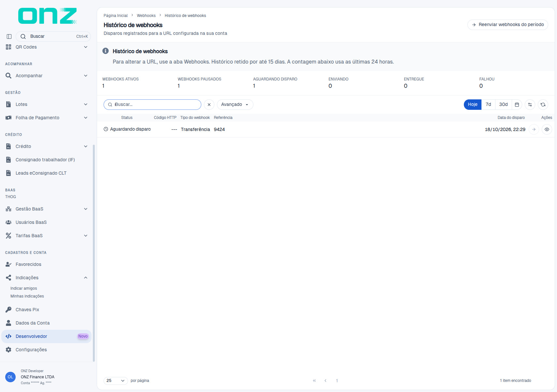Expand Tarifas BaaS
The image size is (557, 392).
46,236
